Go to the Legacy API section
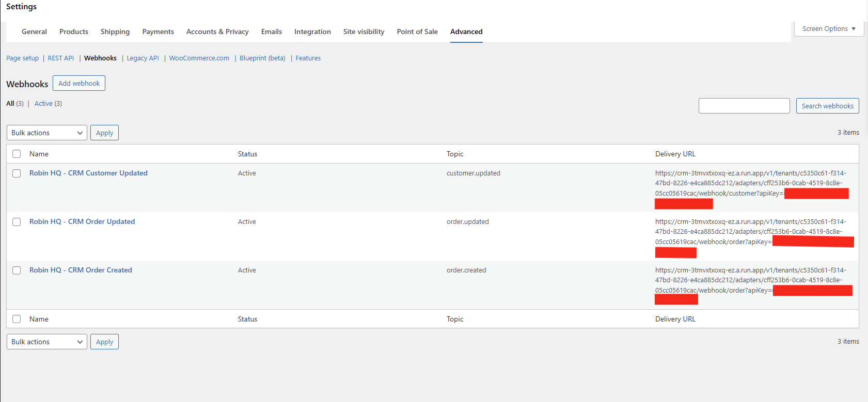This screenshot has width=868, height=402. (143, 58)
